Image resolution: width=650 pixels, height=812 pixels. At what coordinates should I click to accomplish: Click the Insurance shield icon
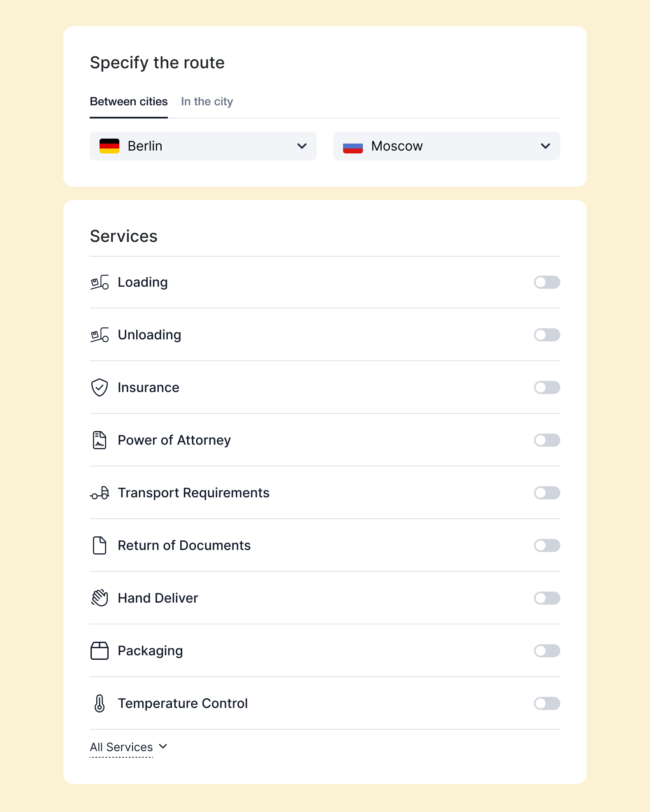(100, 387)
